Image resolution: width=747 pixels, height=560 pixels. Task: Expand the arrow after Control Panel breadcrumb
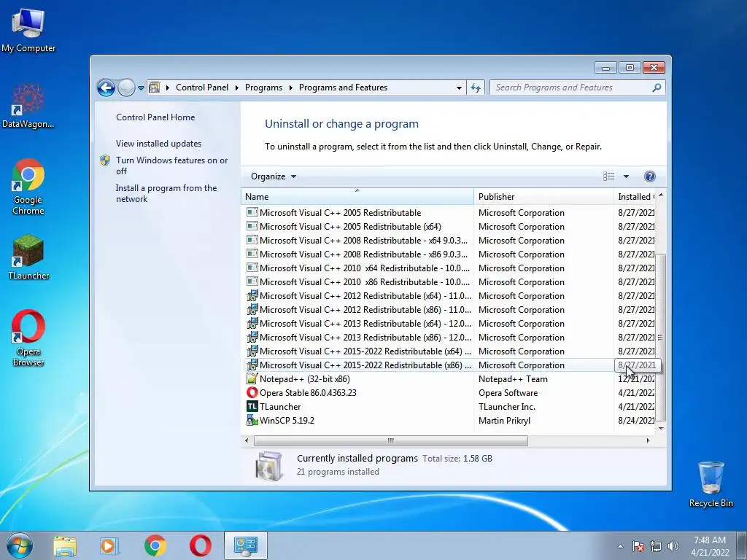tap(237, 87)
